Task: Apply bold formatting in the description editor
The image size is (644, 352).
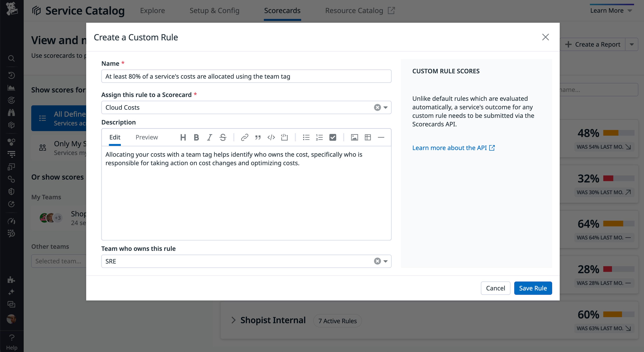Action: point(196,137)
